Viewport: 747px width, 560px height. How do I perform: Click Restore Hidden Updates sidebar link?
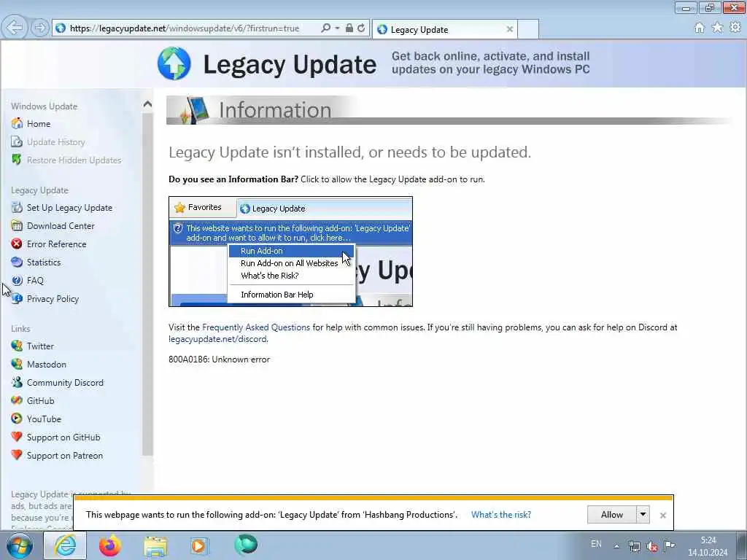pos(74,160)
